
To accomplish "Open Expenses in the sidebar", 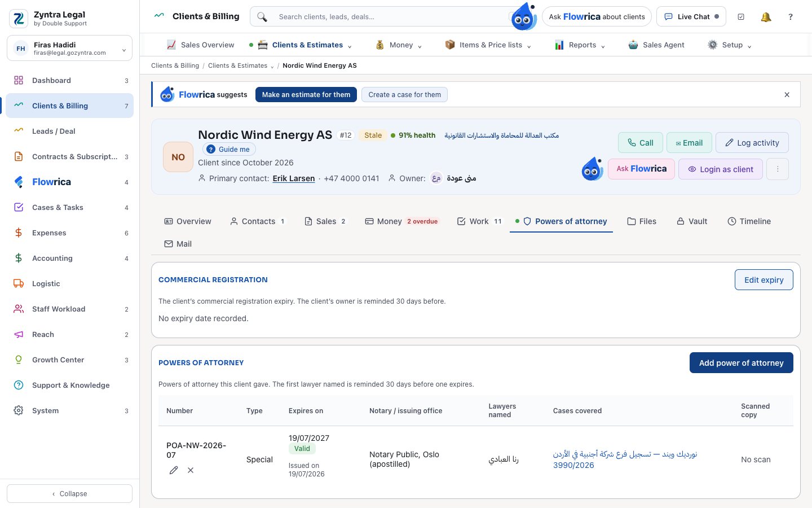I will [x=70, y=233].
